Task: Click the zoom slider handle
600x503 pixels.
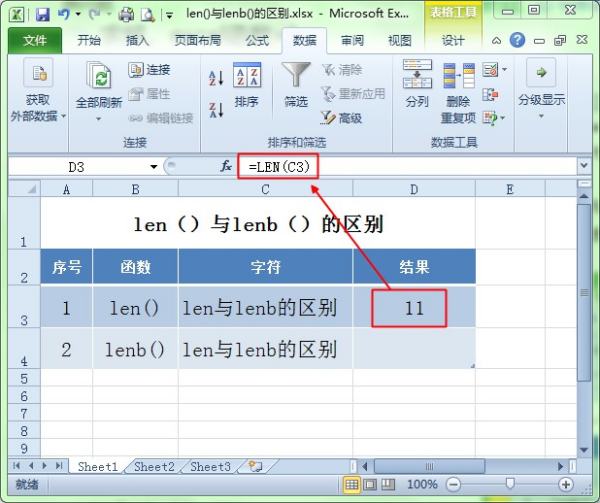Action: point(509,483)
